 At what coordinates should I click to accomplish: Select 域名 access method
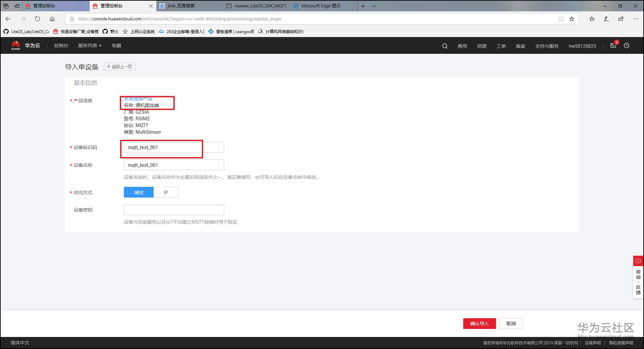[139, 192]
